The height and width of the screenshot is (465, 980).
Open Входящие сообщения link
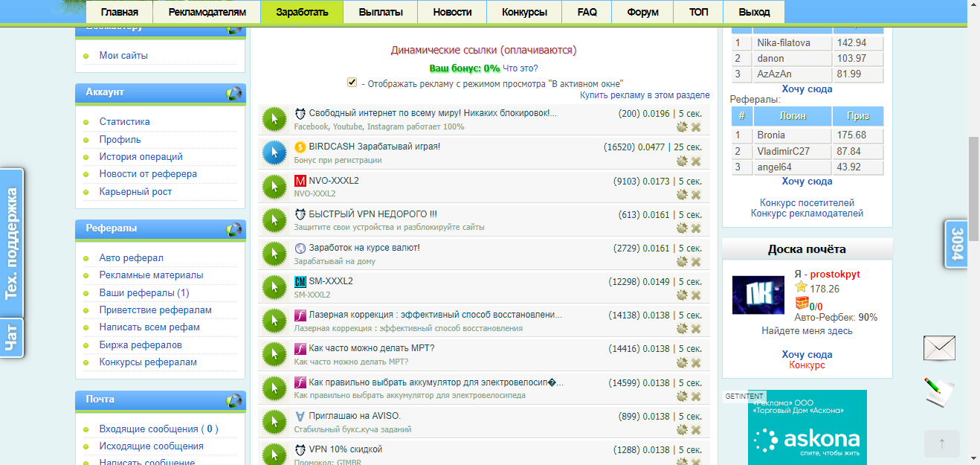pyautogui.click(x=159, y=429)
